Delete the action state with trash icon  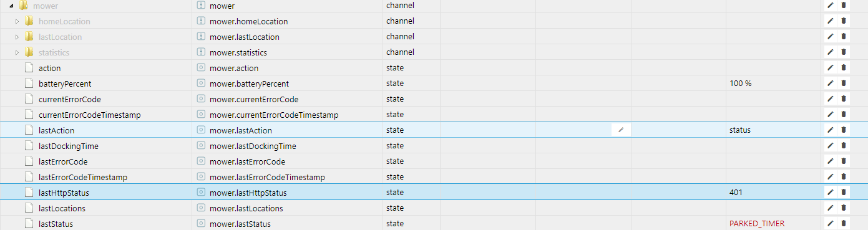coord(844,67)
